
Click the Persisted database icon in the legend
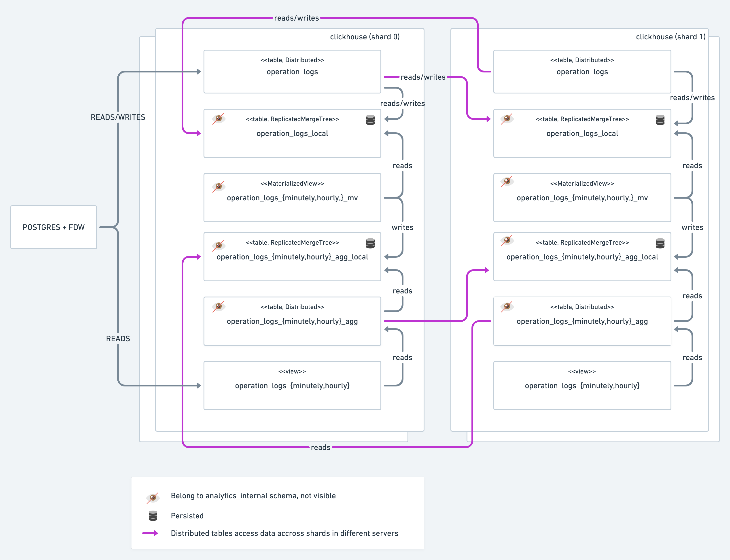coord(153,516)
